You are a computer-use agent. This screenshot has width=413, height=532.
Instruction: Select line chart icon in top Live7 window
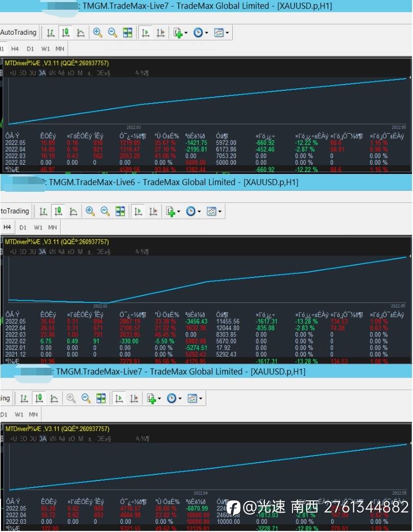click(x=81, y=33)
